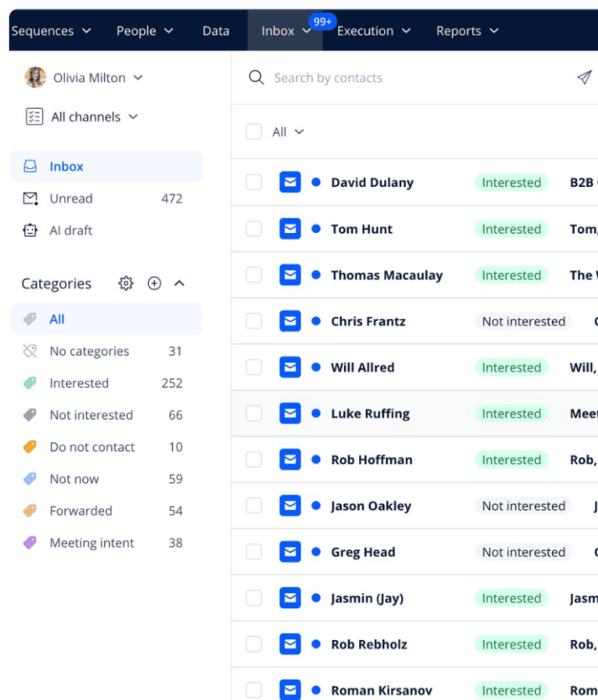The height and width of the screenshot is (700, 598).
Task: Click the Interested tag on Rob Rebholz
Action: 512,645
